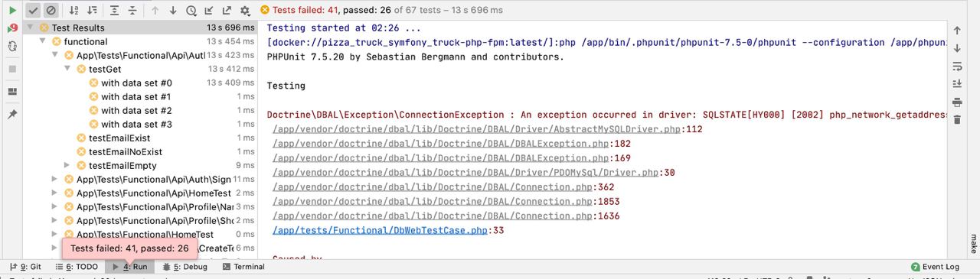Sort tests by duration

point(92,11)
